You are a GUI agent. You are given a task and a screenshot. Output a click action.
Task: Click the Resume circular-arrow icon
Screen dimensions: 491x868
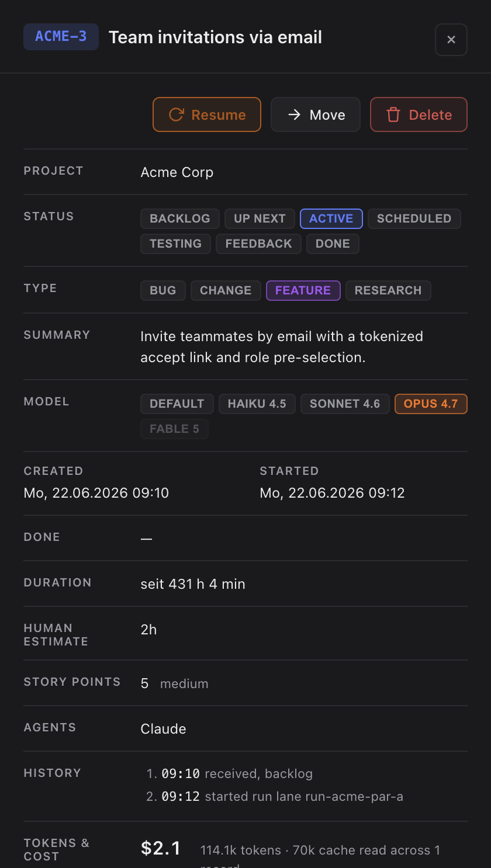tap(176, 114)
